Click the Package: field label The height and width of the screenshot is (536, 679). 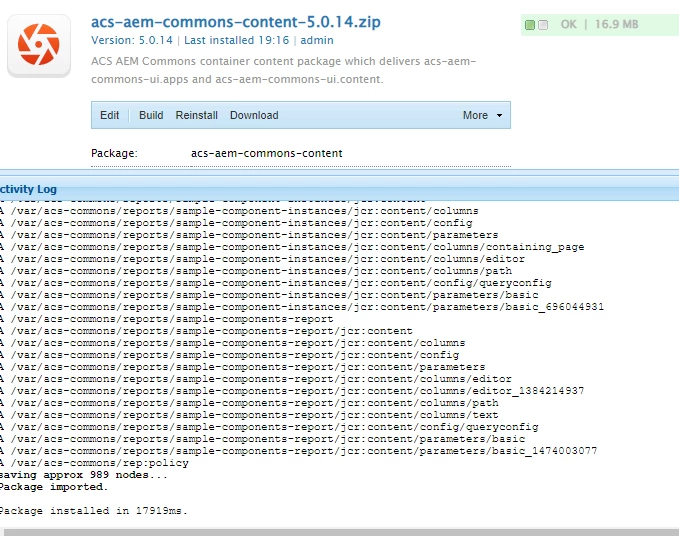click(x=114, y=153)
